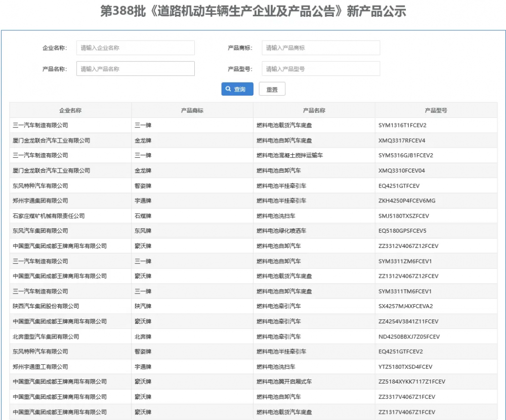Select model SMJ5180TXSZFCEV cell

tap(436, 216)
